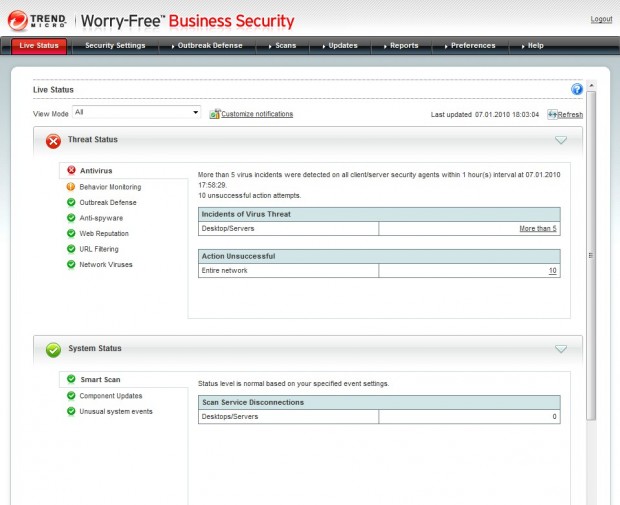Click the green Web Reputation check icon
620x505 pixels.
coord(71,233)
